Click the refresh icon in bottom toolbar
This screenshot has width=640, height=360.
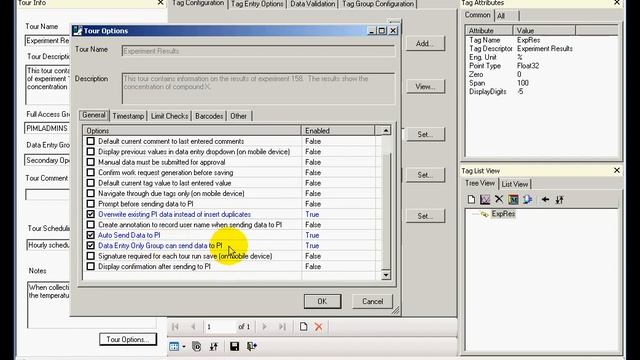coord(196,347)
